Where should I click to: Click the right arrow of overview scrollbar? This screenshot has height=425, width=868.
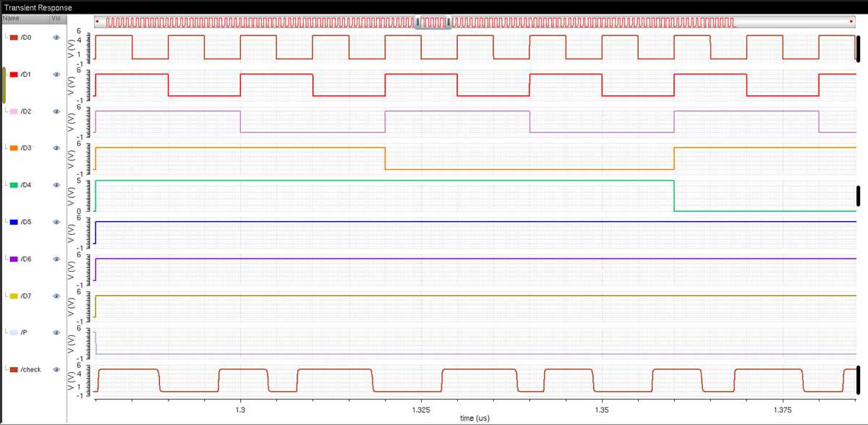click(851, 22)
